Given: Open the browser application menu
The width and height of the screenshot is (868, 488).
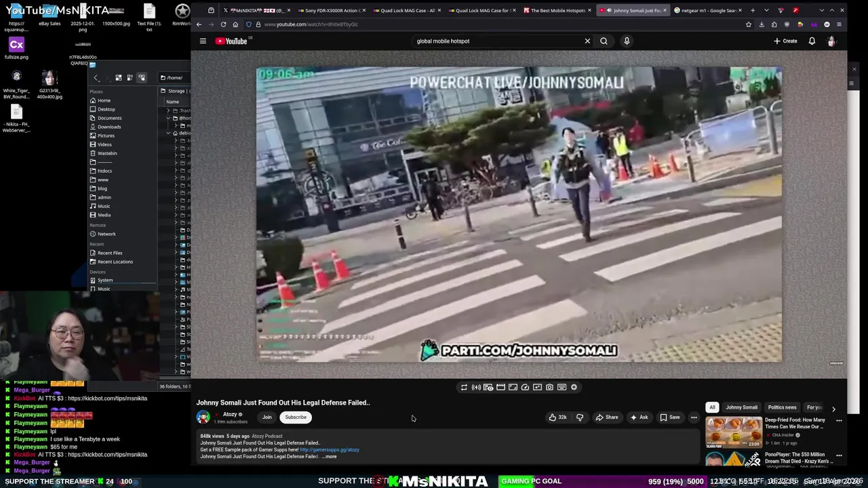Looking at the screenshot, I should 839,24.
